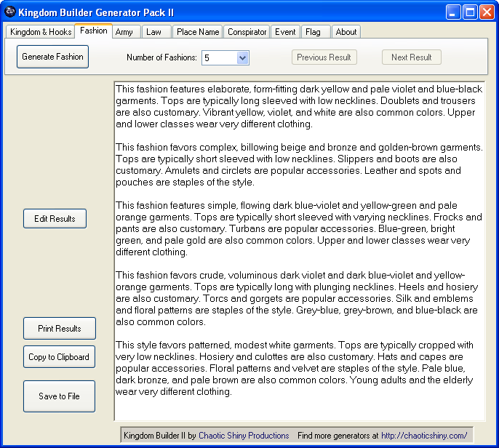This screenshot has height=448, width=499.
Task: Click the paragraph starting 'This fashion features elaborate'
Action: tap(299, 106)
